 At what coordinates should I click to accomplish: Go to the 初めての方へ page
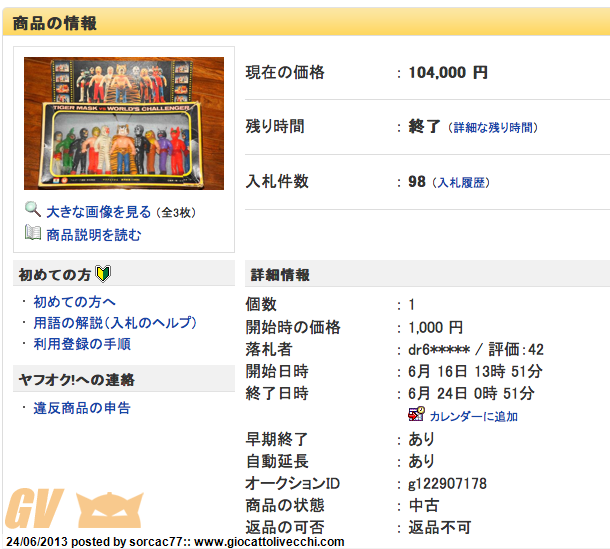[74, 302]
